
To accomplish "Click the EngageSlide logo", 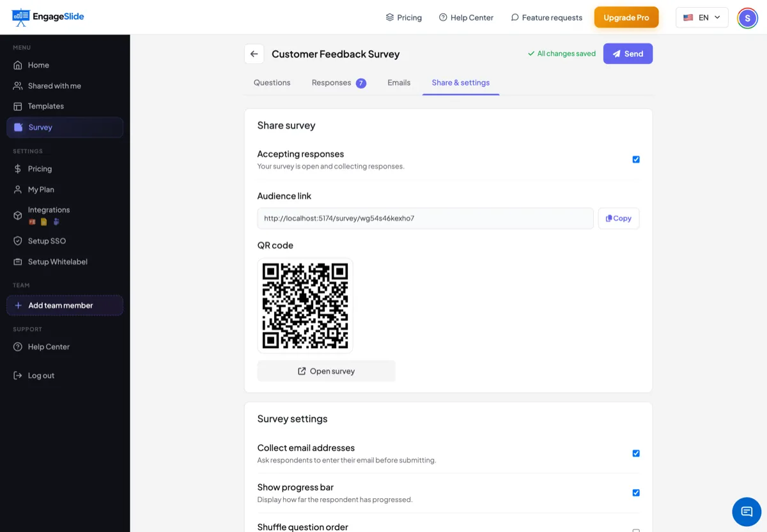I will point(48,17).
